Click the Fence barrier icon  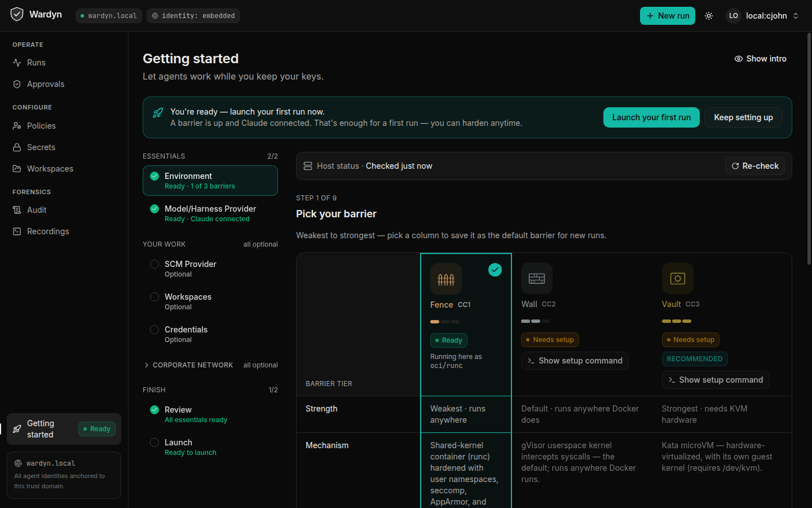point(446,279)
